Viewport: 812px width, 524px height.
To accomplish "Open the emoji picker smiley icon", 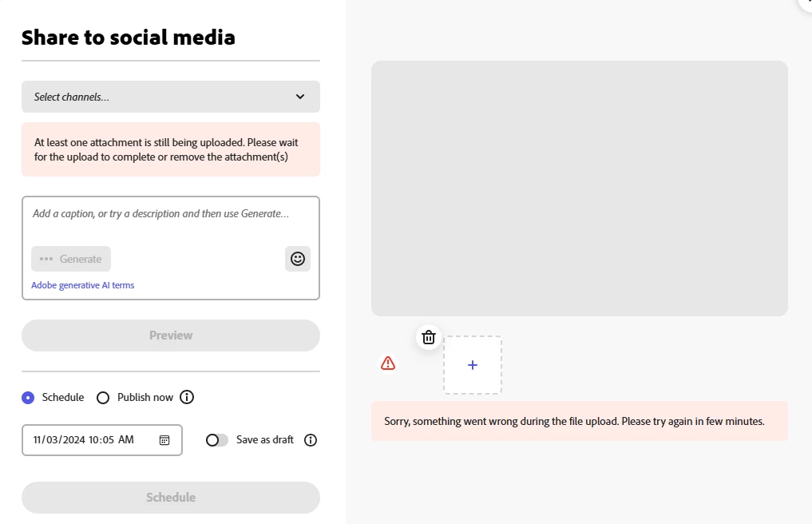I will click(x=298, y=259).
